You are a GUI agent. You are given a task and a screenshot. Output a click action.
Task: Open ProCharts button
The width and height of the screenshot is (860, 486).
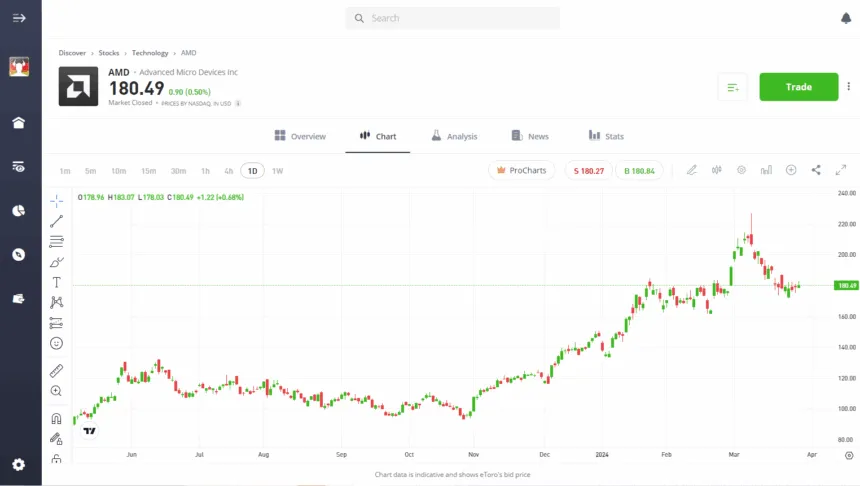click(x=521, y=171)
